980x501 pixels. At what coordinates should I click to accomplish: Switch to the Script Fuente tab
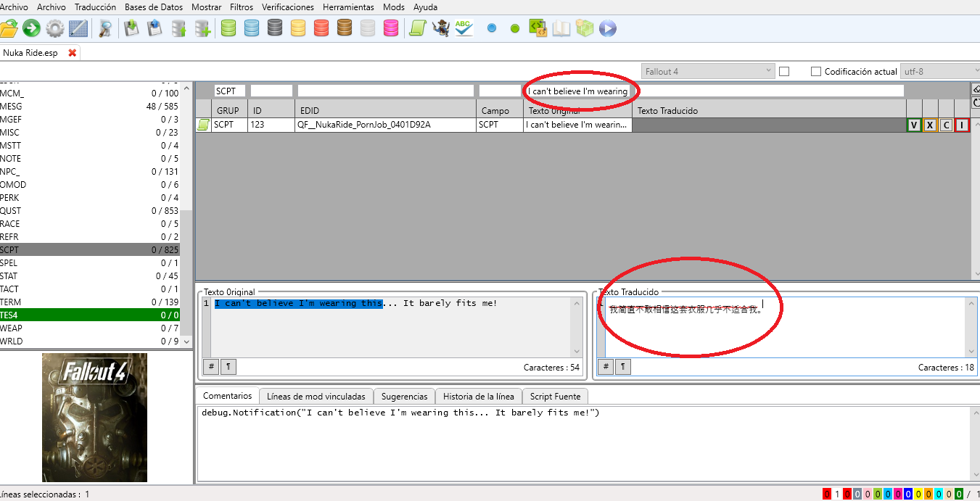pyautogui.click(x=556, y=396)
